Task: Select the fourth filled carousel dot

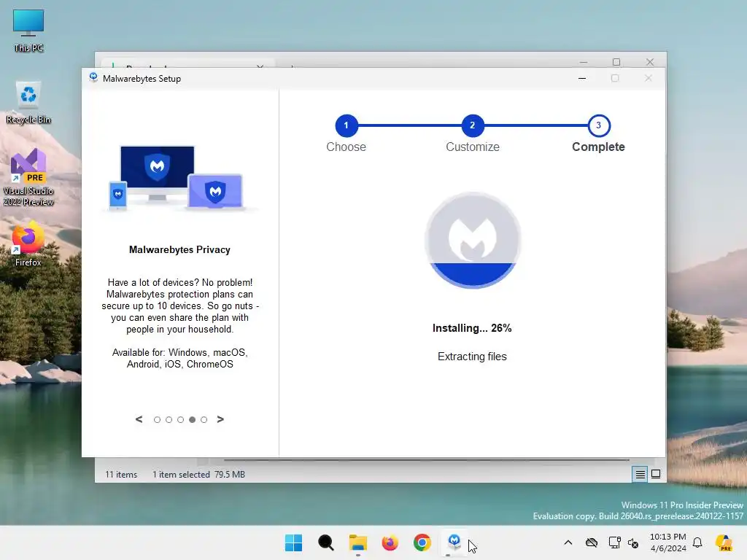Action: 192,419
